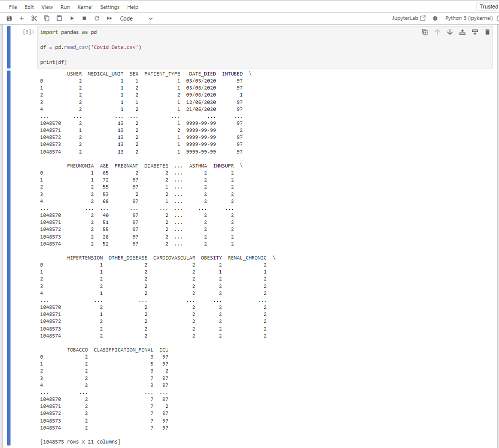Enable the debugger bug icon

coord(435,18)
